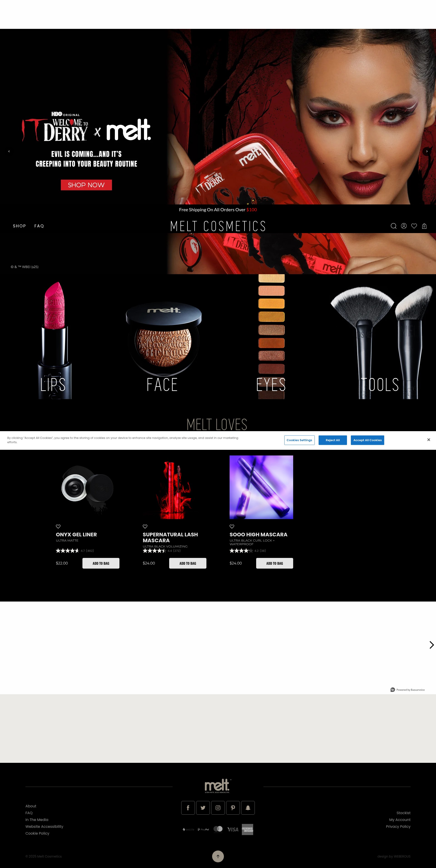
Task: Click the design by WEBEROUS link
Action: click(394, 856)
